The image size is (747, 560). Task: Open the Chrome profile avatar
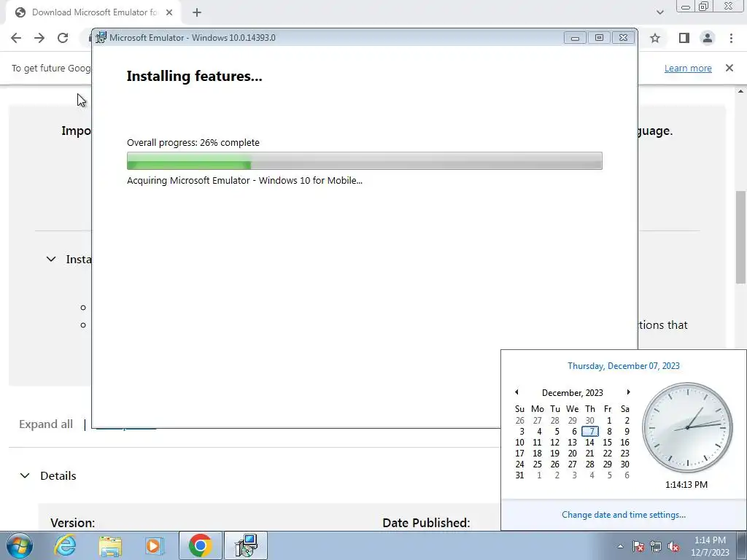tap(708, 38)
